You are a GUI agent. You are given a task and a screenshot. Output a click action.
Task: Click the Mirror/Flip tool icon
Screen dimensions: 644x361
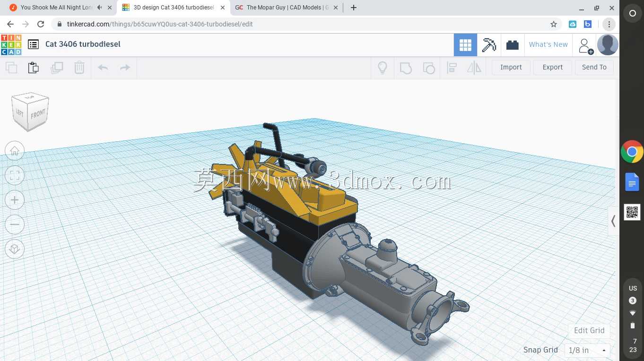tap(474, 68)
